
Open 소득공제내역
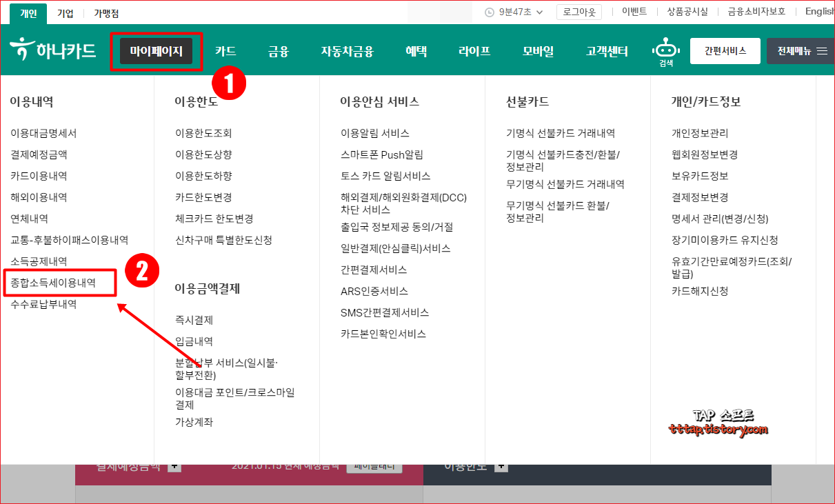tap(39, 261)
